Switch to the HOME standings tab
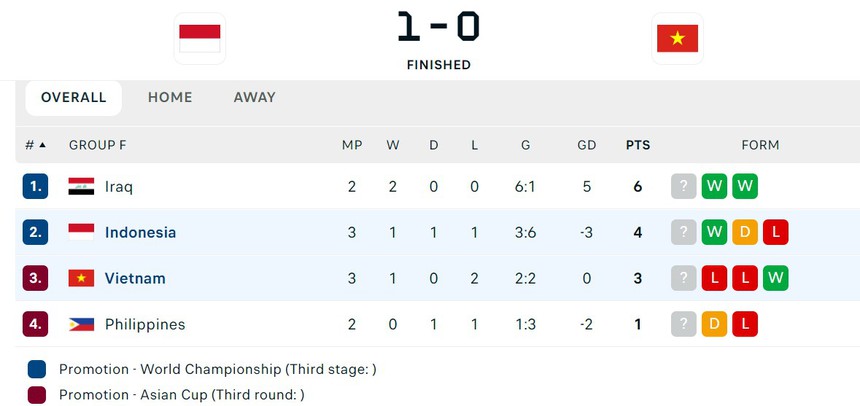This screenshot has height=406, width=860. (x=170, y=97)
